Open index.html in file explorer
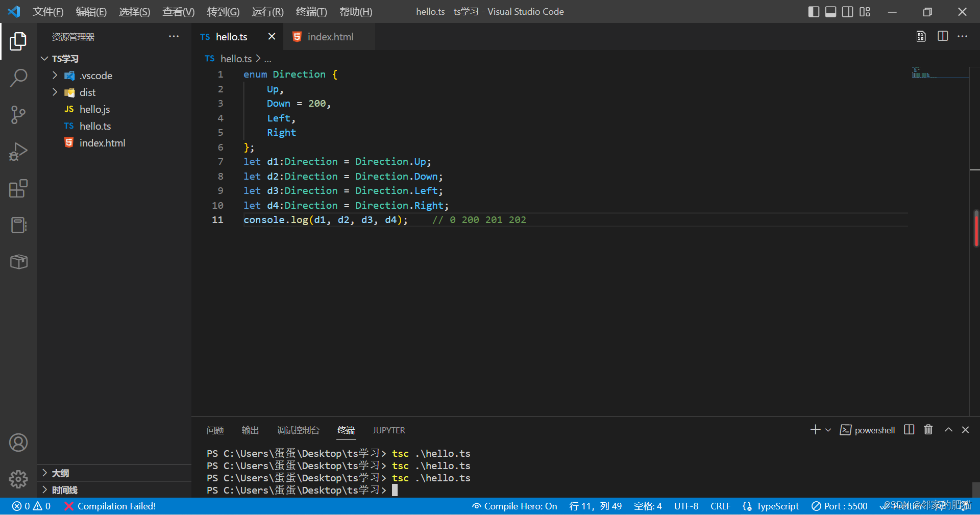The image size is (980, 515). coord(115,143)
